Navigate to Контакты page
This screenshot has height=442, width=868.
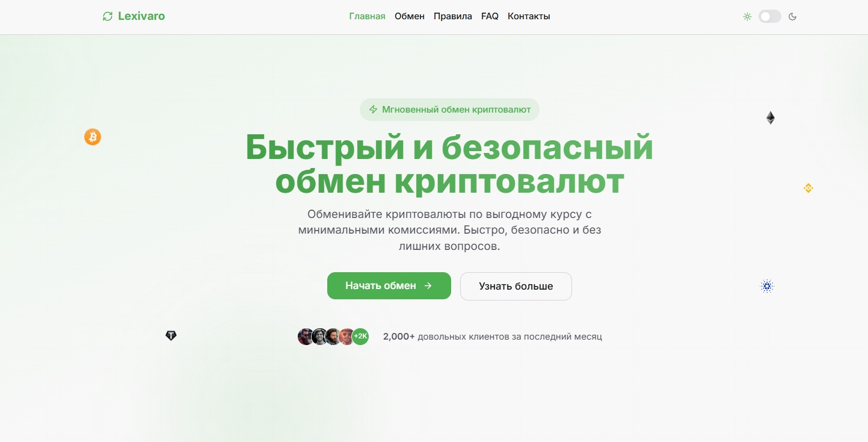[529, 16]
